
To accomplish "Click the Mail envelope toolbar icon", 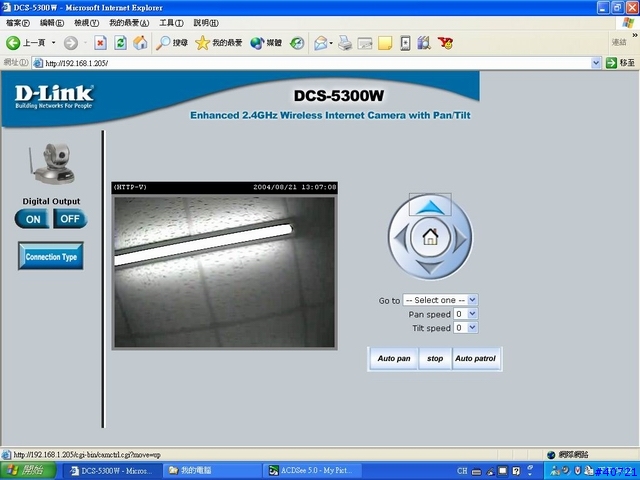I will 320,43.
